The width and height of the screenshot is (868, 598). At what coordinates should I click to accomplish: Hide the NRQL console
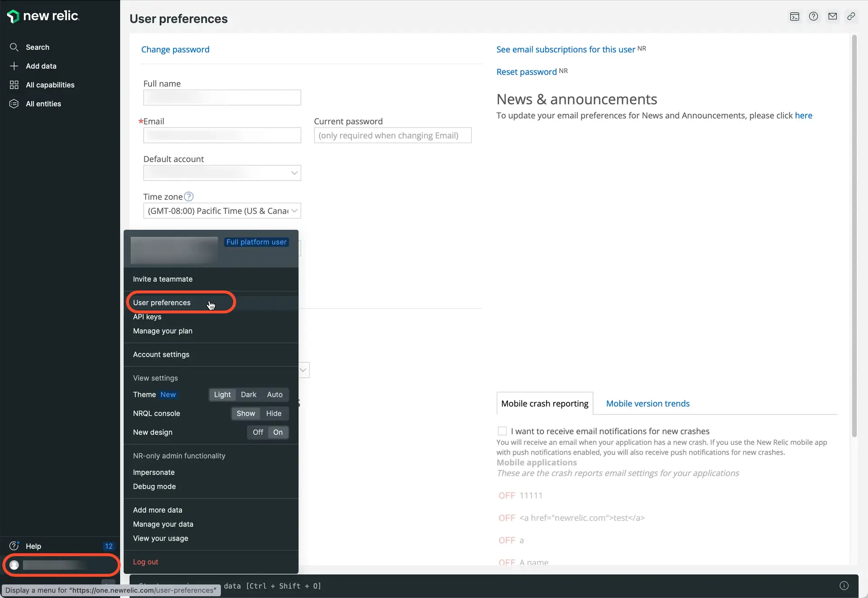pyautogui.click(x=274, y=413)
